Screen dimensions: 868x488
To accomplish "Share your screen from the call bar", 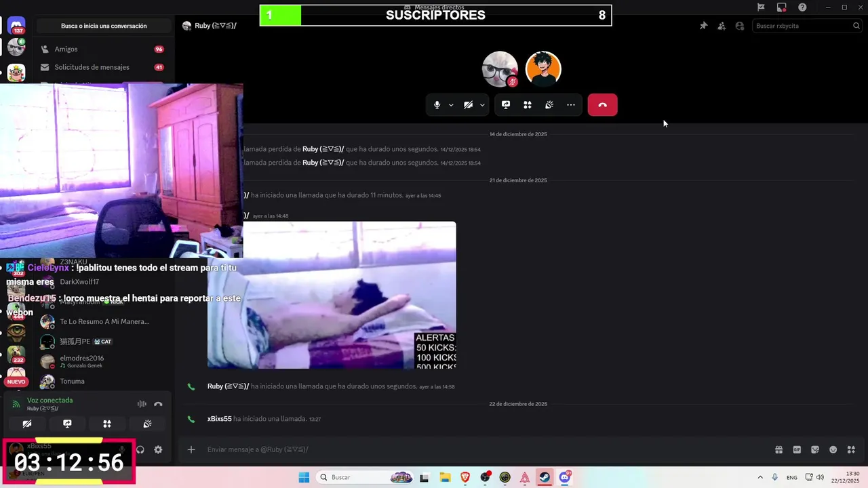I will pos(506,105).
